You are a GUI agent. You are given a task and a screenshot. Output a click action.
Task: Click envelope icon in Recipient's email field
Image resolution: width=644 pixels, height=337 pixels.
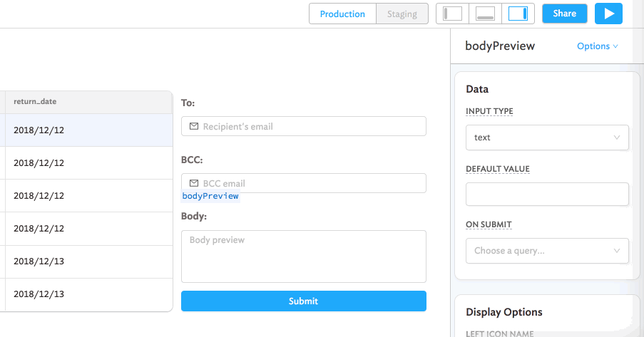pos(194,126)
